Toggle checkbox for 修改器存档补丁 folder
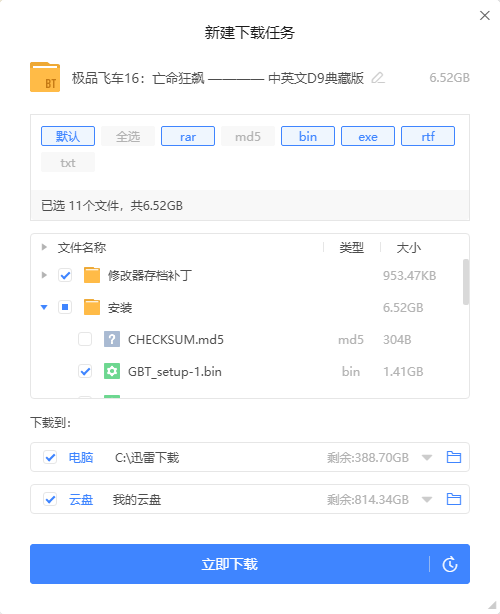This screenshot has width=500, height=614. click(65, 275)
